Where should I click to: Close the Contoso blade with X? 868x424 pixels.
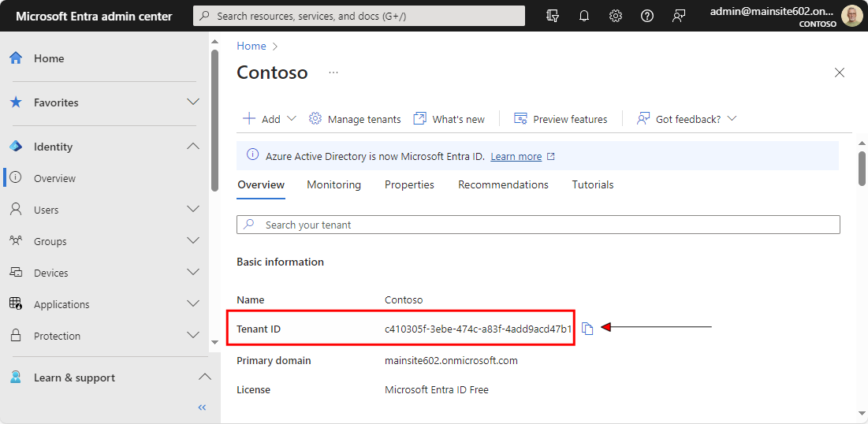(x=840, y=73)
